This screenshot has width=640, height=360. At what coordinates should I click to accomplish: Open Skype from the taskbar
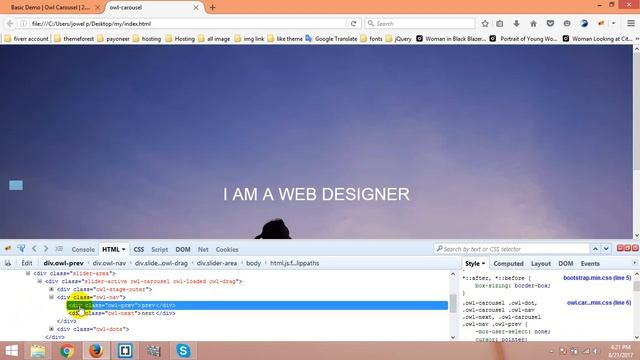[183, 351]
